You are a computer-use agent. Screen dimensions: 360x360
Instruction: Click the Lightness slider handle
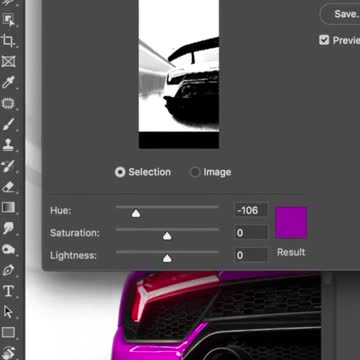pyautogui.click(x=167, y=258)
